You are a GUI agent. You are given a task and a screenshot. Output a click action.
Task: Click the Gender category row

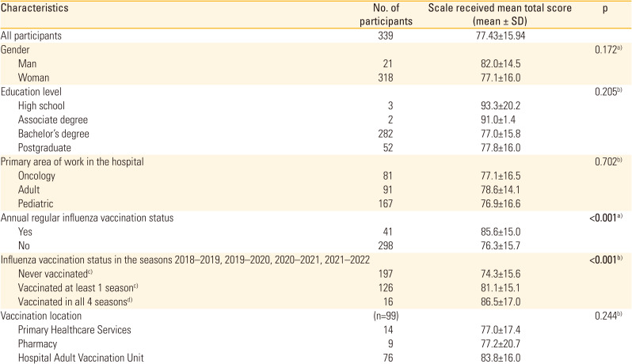[17, 49]
